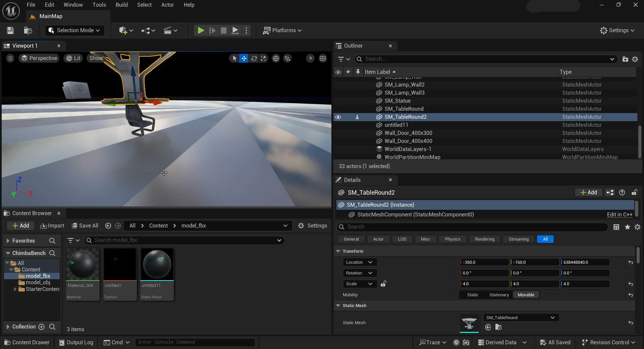The width and height of the screenshot is (644, 349).
Task: Click the Edit in C++ link
Action: click(x=619, y=215)
